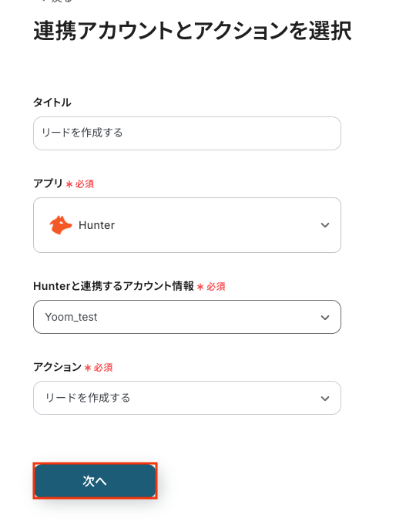Image resolution: width=396 pixels, height=532 pixels.
Task: Expand the アプリ dropdown chevron
Action: (x=325, y=225)
